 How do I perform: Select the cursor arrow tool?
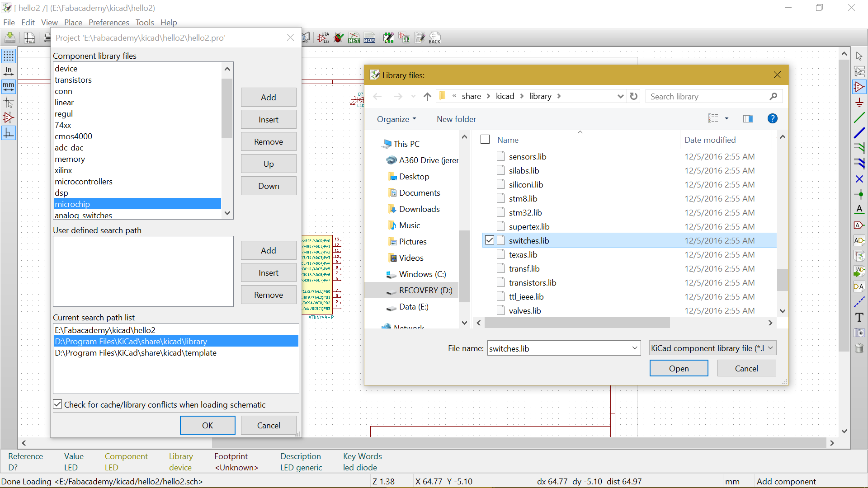pyautogui.click(x=859, y=56)
